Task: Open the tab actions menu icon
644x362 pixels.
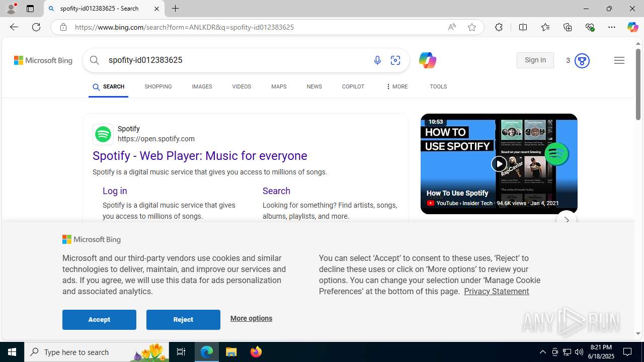Action: pyautogui.click(x=30, y=9)
